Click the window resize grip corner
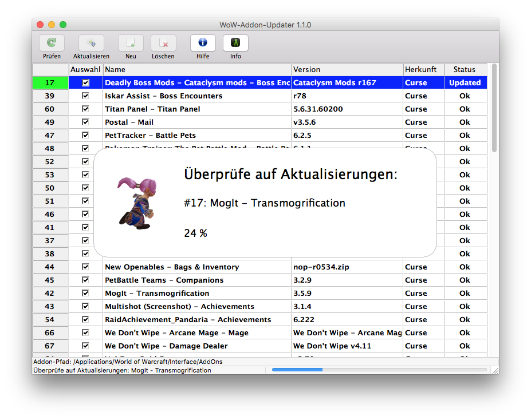The height and width of the screenshot is (420, 531). click(495, 370)
